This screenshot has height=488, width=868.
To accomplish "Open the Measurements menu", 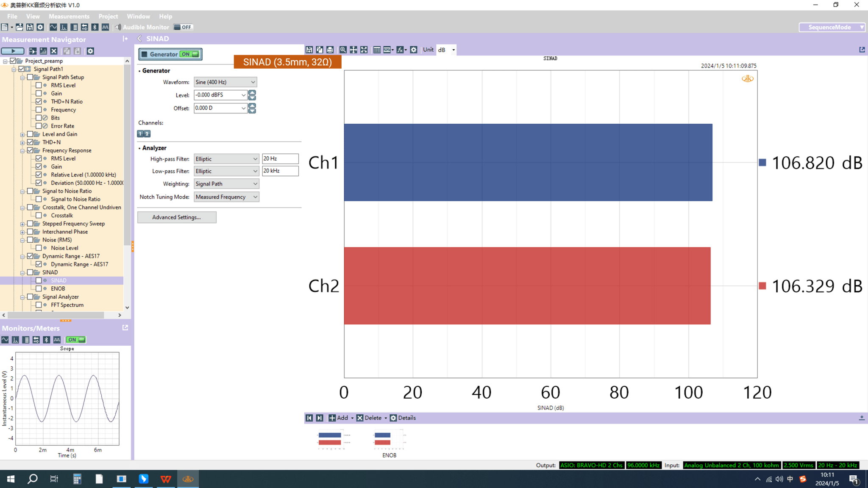I will point(69,17).
